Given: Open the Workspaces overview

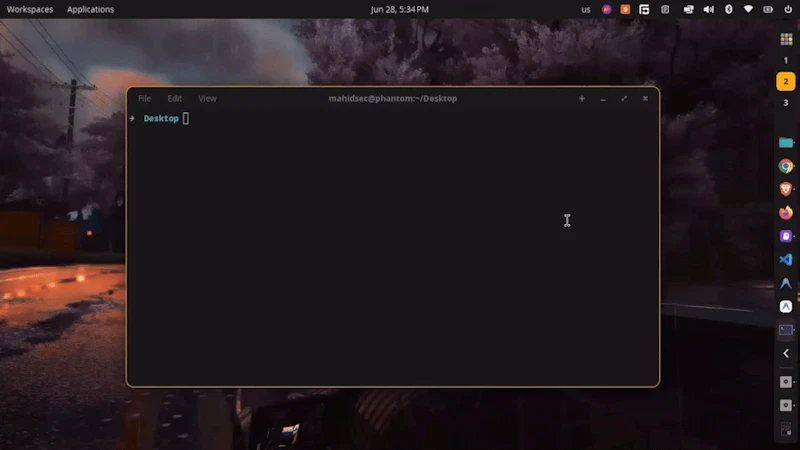Looking at the screenshot, I should (x=30, y=9).
